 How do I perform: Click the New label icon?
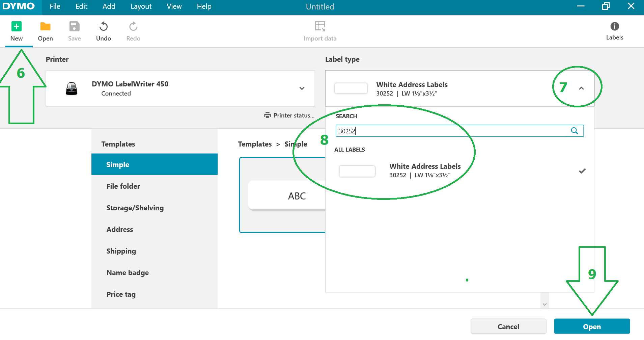click(x=16, y=27)
